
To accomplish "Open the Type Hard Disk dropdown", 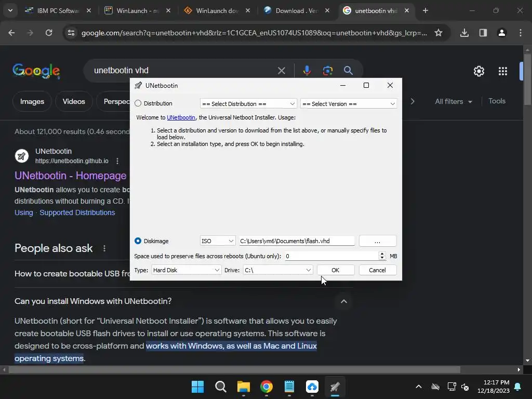I will [x=187, y=270].
